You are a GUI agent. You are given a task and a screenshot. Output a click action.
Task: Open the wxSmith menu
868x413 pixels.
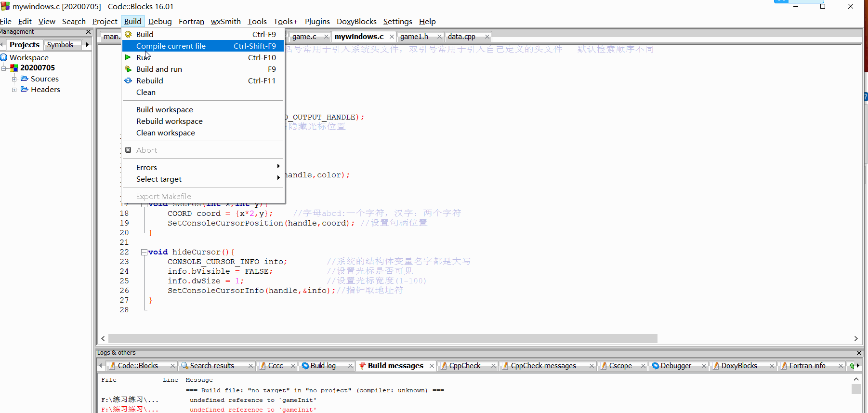tap(225, 21)
